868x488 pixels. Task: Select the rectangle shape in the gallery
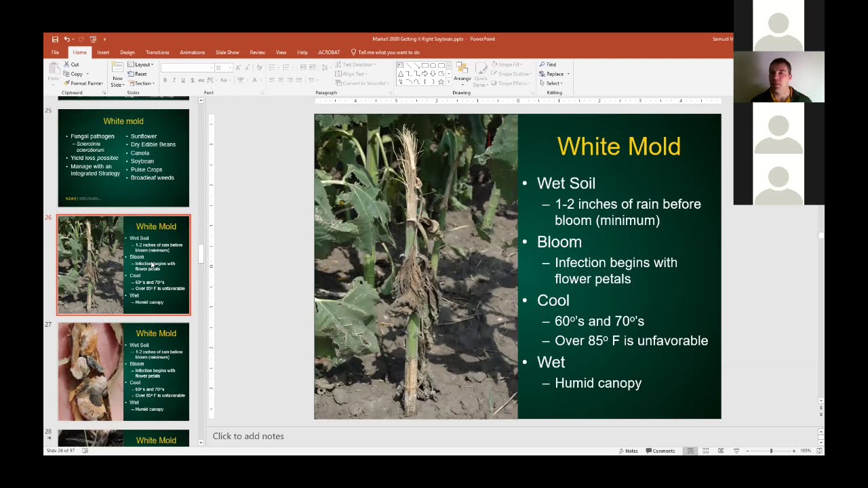pos(425,65)
